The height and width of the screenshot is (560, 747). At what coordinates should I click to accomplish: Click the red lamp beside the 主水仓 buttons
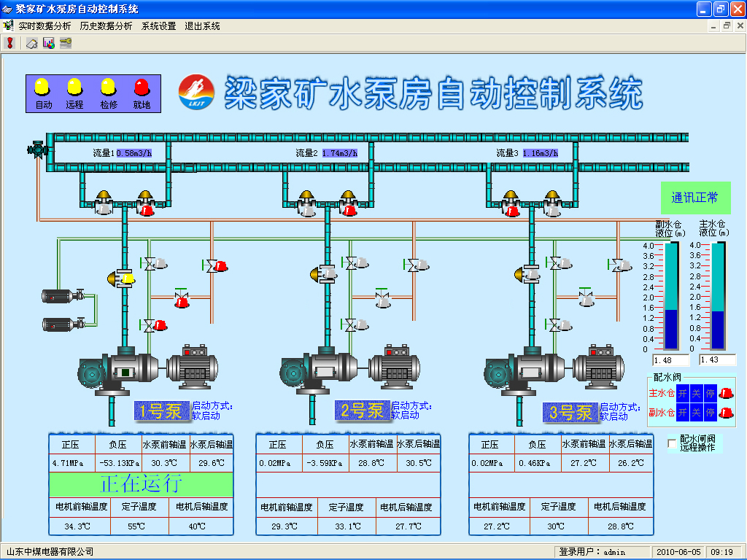[x=726, y=393]
